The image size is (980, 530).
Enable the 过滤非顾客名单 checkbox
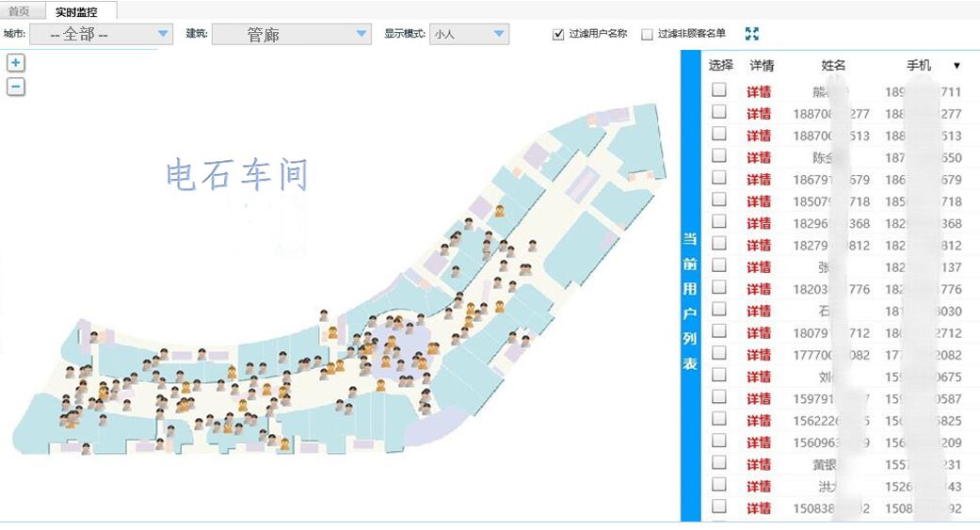point(647,35)
